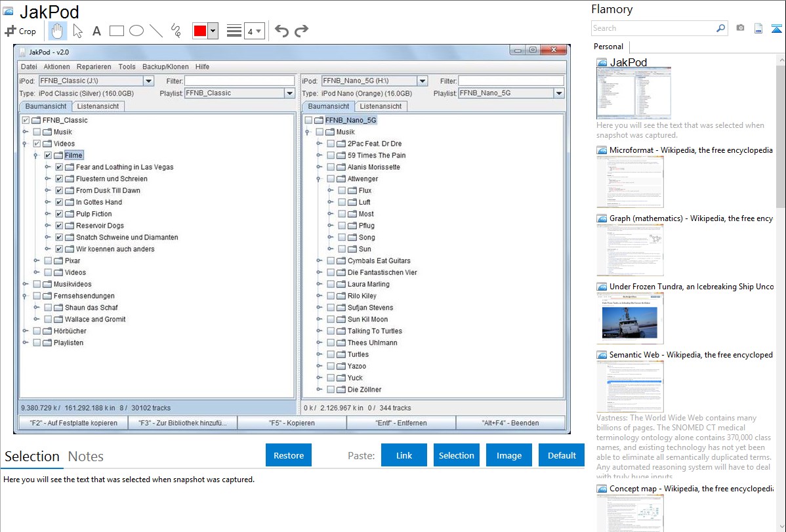Choose the arrow pointer tool

point(77,31)
